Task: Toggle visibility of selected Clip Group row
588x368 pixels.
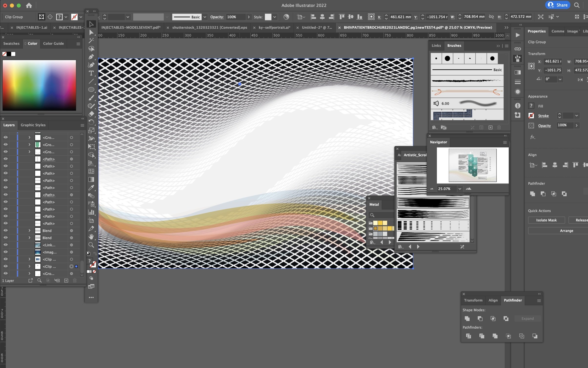Action: [5, 266]
